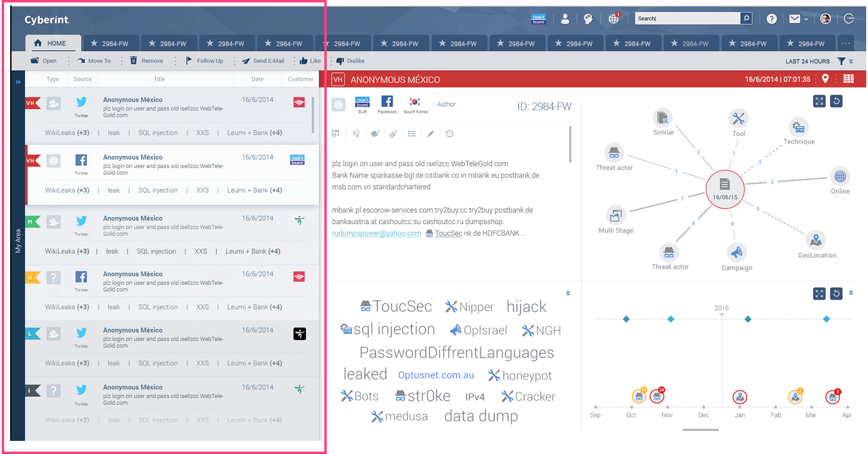Click Follow Up in the toolbar

(x=204, y=61)
